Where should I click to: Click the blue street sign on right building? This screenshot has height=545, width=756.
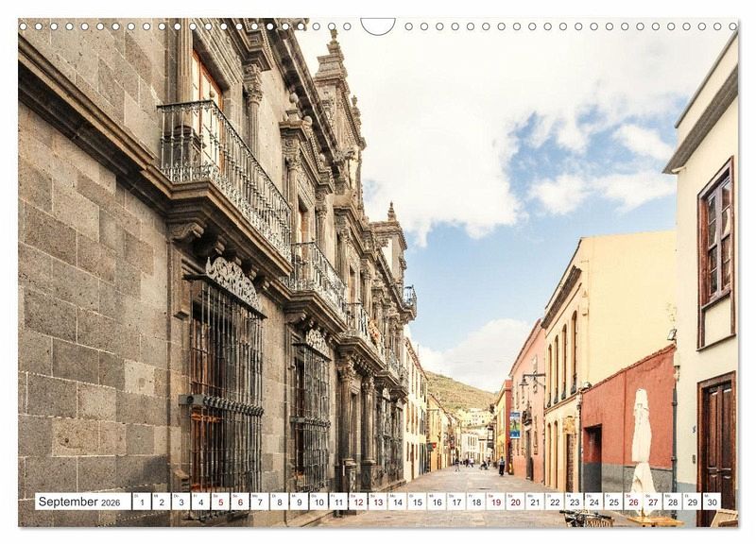click(x=515, y=424)
